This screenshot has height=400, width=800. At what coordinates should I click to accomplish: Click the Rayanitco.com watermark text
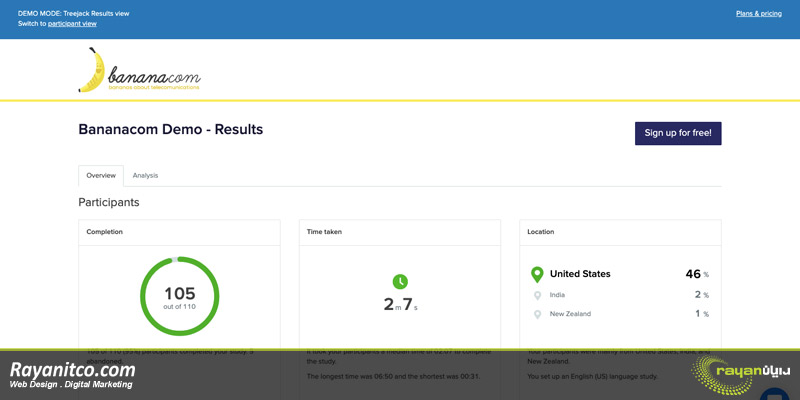click(72, 370)
